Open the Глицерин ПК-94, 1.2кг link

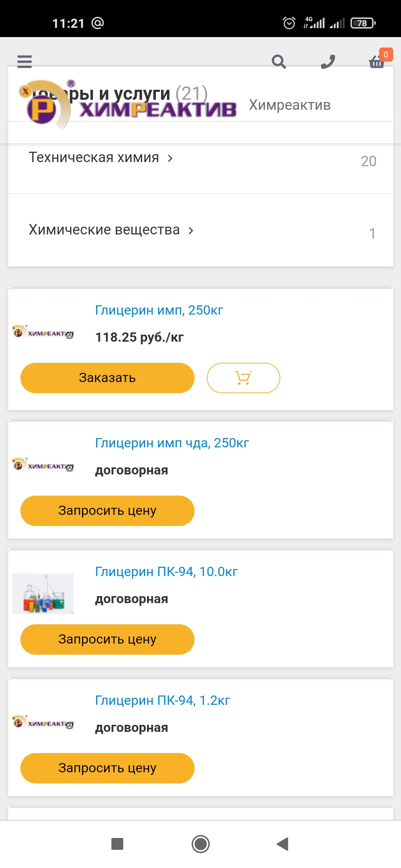[163, 700]
